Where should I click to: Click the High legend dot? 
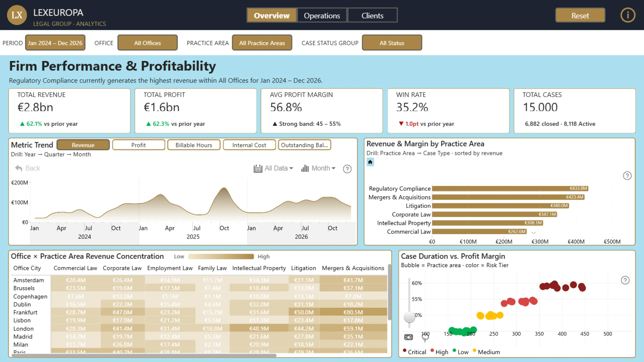[x=432, y=351]
